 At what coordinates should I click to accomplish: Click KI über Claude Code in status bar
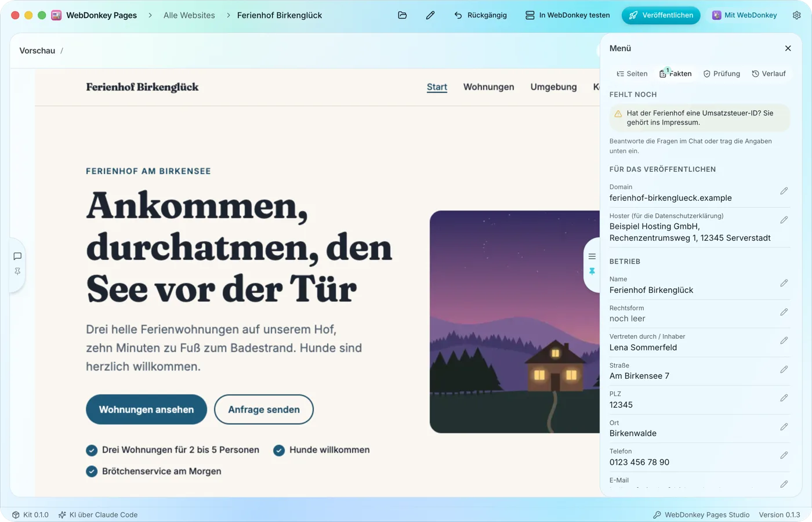[x=98, y=514]
